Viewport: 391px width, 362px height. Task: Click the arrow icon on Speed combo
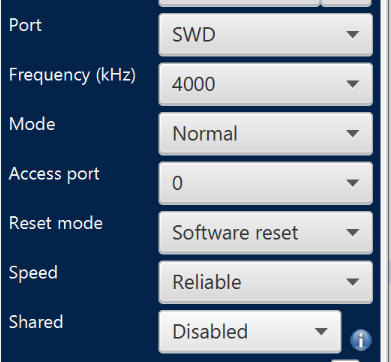click(x=352, y=282)
